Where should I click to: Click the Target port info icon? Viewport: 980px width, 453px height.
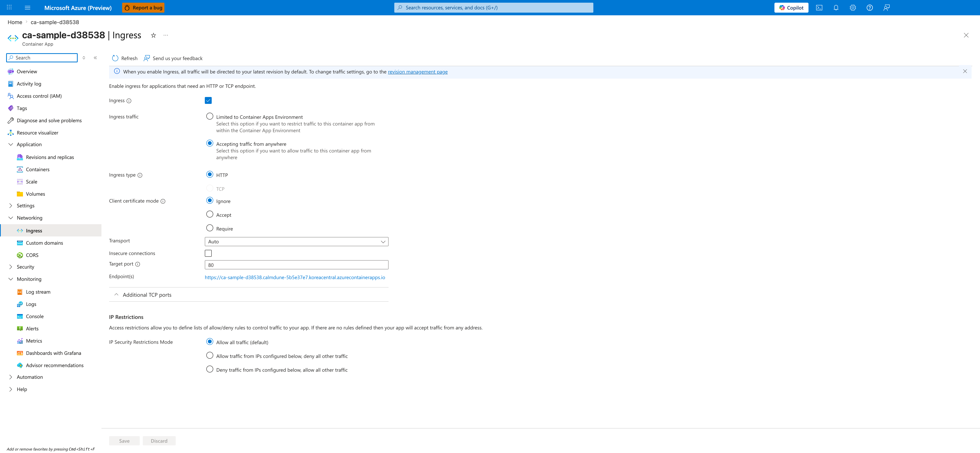pos(138,264)
